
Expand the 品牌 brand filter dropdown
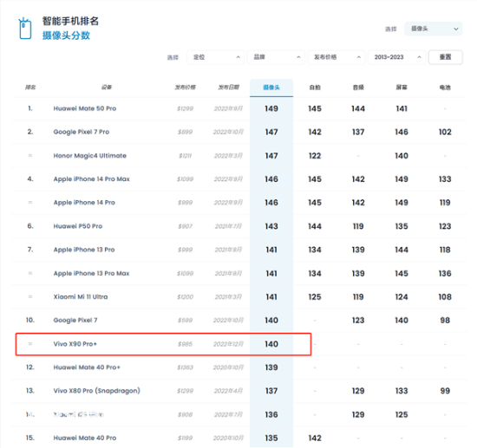click(276, 57)
